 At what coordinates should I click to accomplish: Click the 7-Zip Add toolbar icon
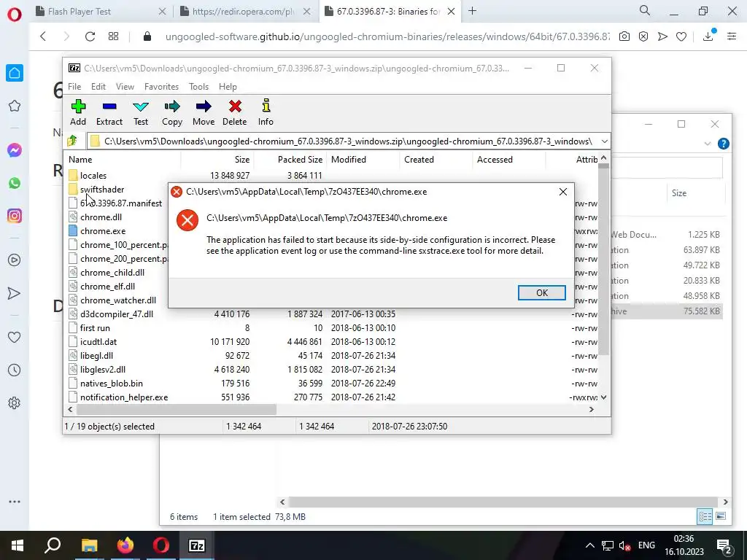[x=78, y=106]
